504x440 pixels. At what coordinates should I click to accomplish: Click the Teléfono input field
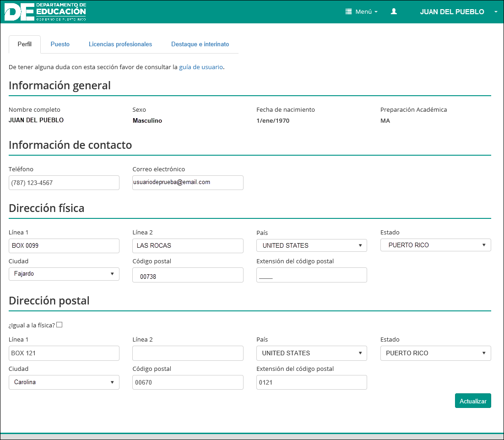coord(64,183)
